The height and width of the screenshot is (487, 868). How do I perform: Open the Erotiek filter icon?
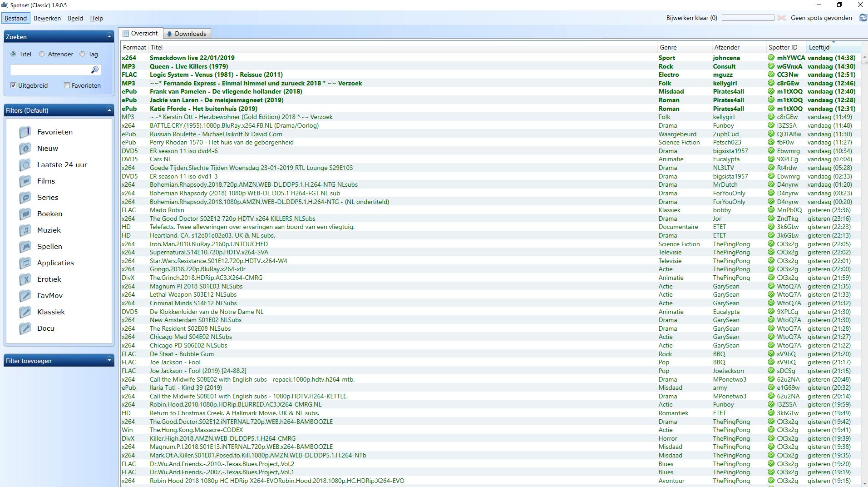point(25,279)
